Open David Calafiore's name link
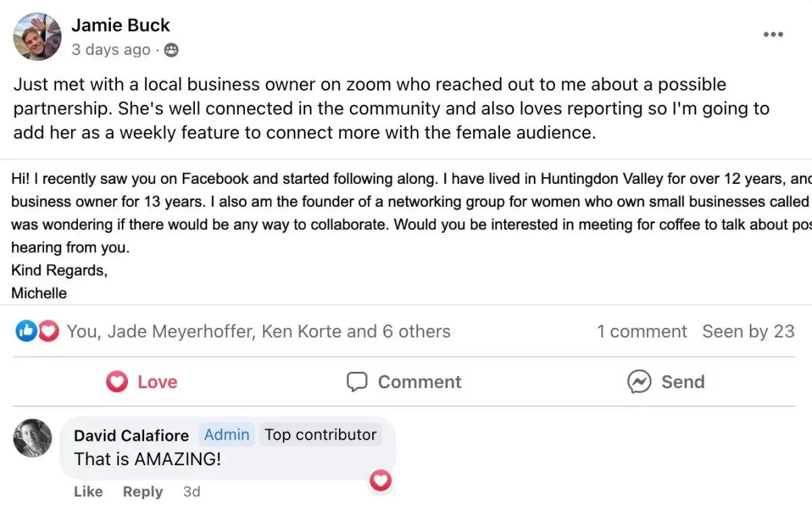Viewport: 812px width, 505px height. tap(131, 435)
